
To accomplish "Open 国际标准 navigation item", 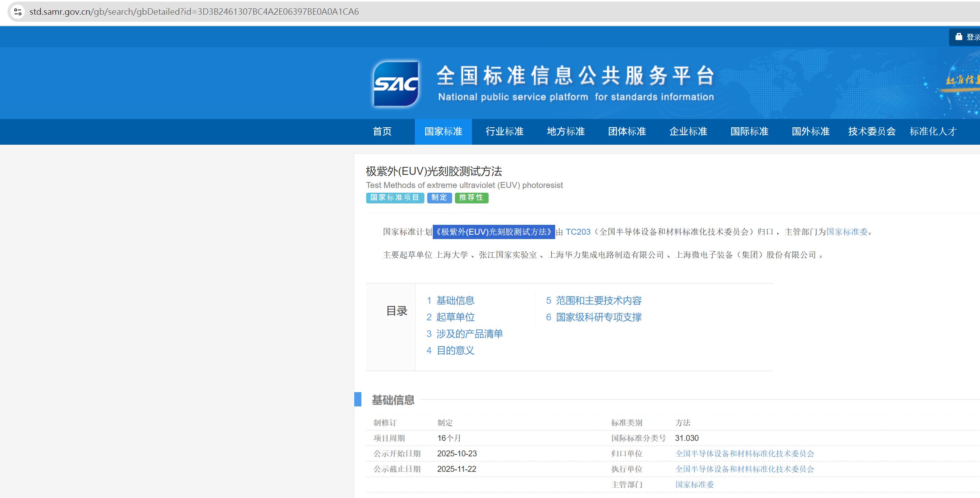I will coord(749,132).
